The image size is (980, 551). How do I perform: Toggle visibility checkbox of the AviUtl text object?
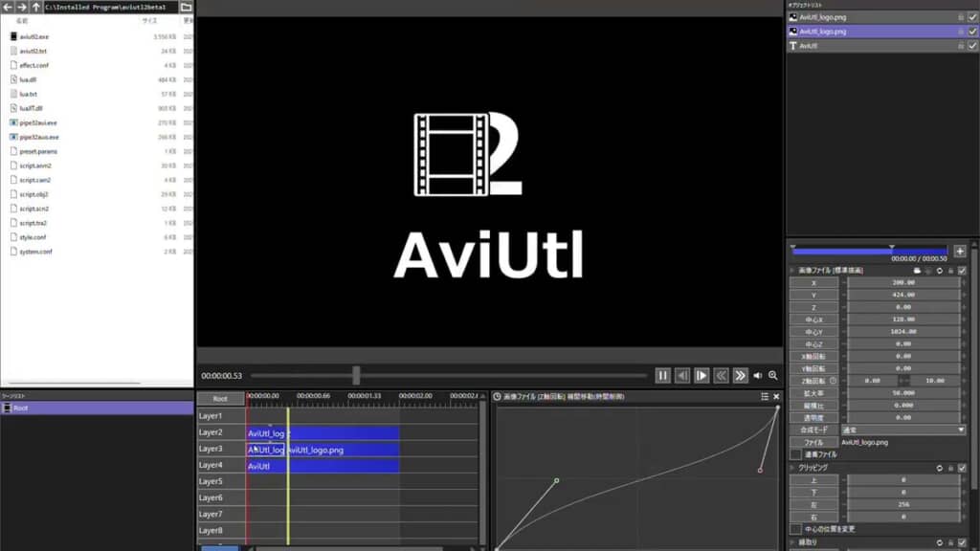(972, 46)
